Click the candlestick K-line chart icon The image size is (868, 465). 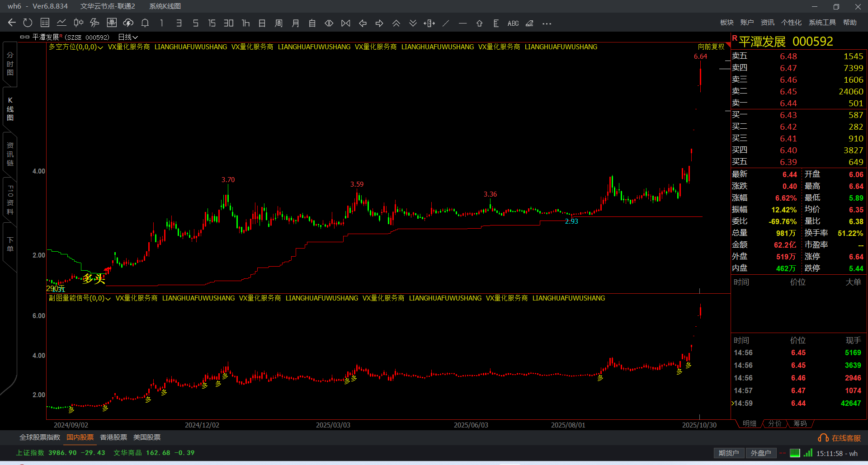click(78, 23)
